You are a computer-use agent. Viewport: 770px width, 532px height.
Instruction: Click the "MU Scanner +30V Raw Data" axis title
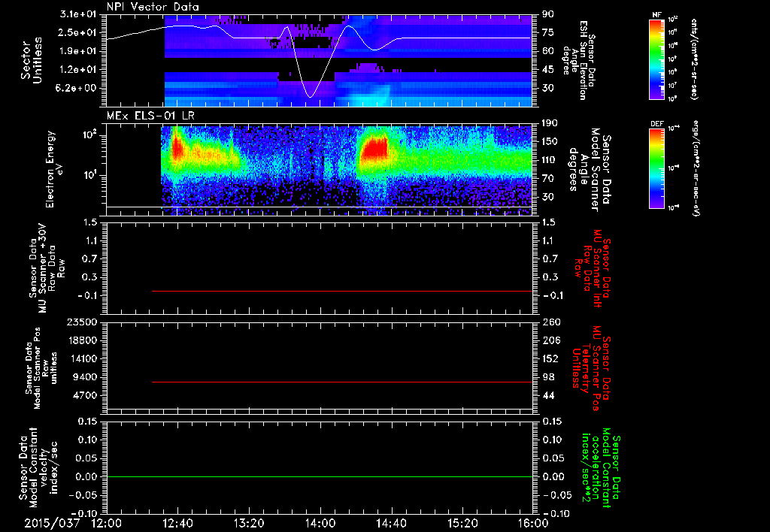47,268
